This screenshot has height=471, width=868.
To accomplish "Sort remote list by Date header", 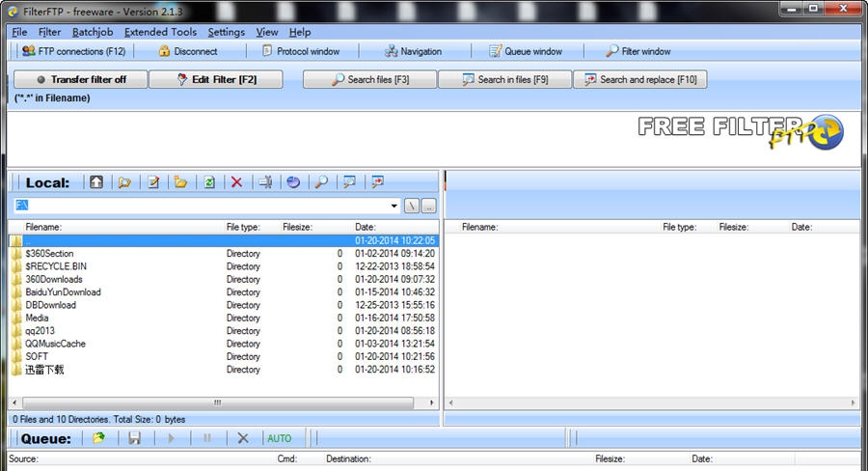I will point(802,227).
